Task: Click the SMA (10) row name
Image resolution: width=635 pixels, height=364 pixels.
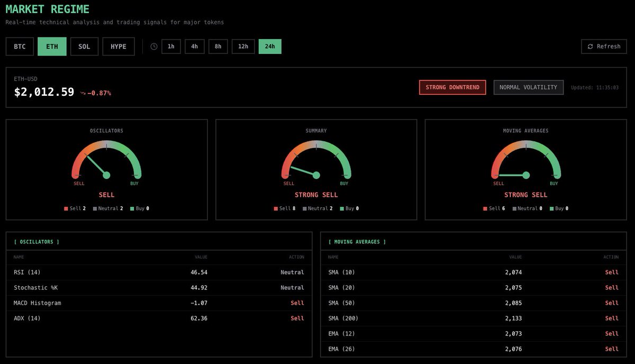Action: (342, 272)
